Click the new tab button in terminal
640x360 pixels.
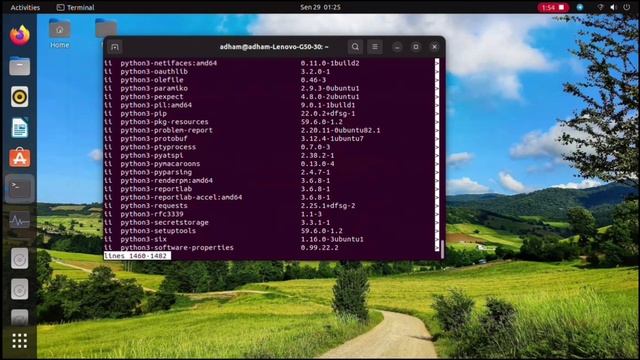point(115,47)
